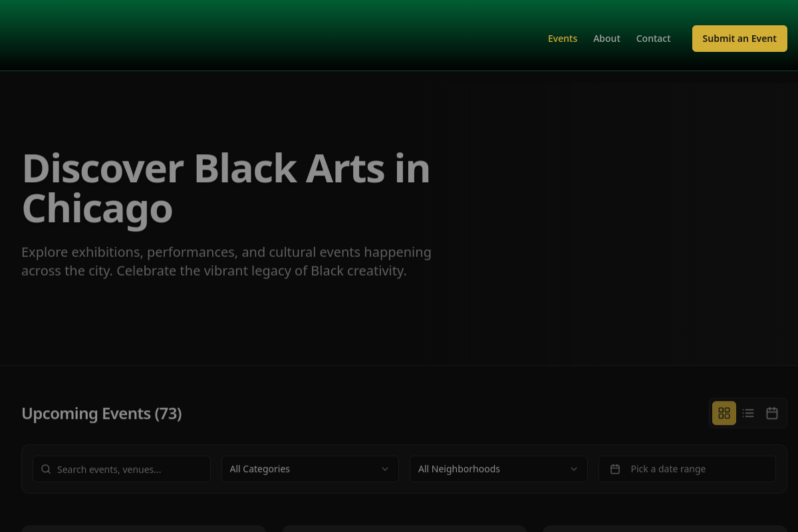Click the Submit an Event button
798x532 pixels.
tap(739, 39)
